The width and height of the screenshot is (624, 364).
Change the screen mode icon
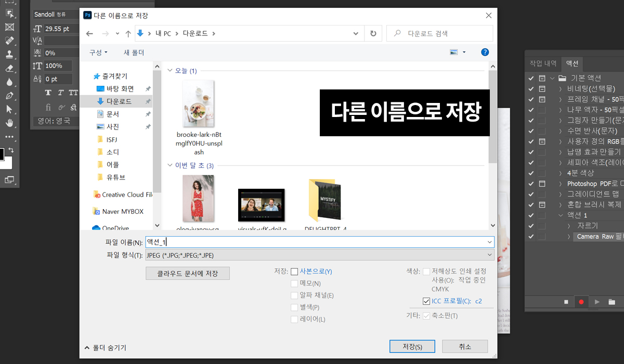(x=9, y=180)
